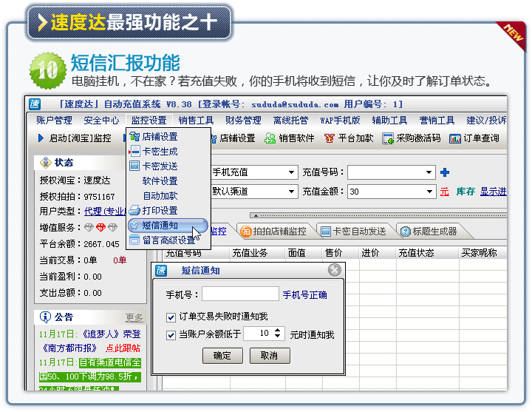Decrease balance threshold with down arrow
Viewport: 532px width, 412px height.
click(x=278, y=336)
